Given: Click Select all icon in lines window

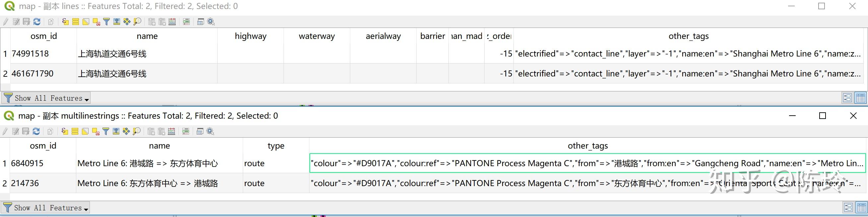Looking at the screenshot, I should (76, 22).
